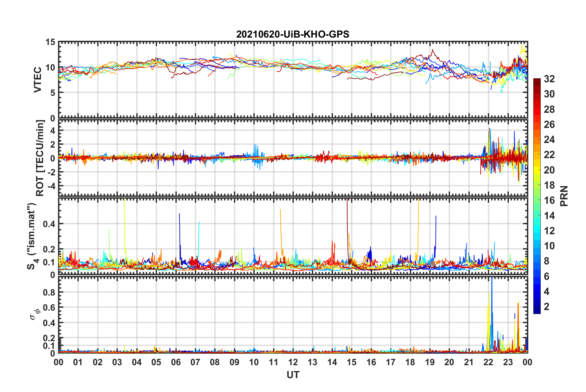Click colorbar tick label 18

(549, 185)
